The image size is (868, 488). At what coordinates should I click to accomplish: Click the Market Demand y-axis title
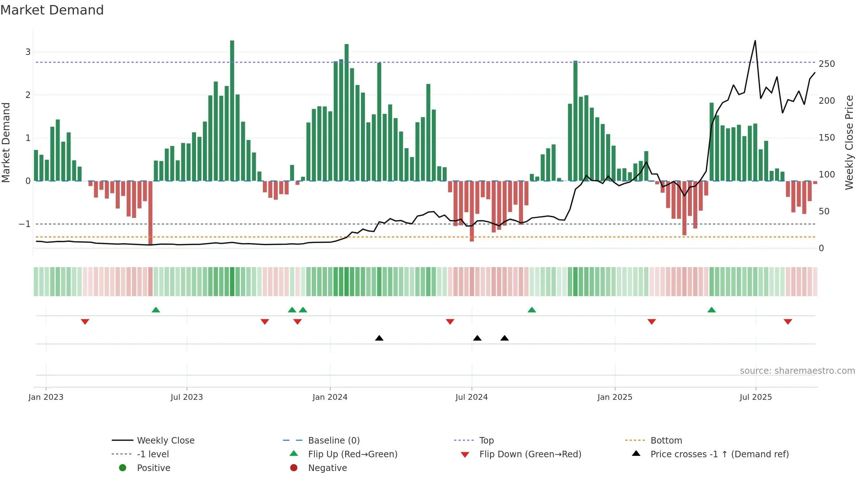[x=6, y=142]
